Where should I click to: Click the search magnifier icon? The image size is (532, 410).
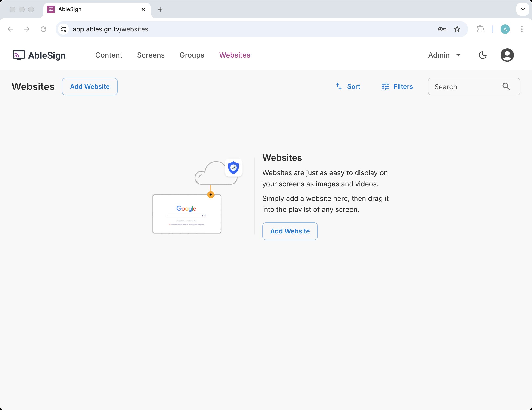[506, 86]
